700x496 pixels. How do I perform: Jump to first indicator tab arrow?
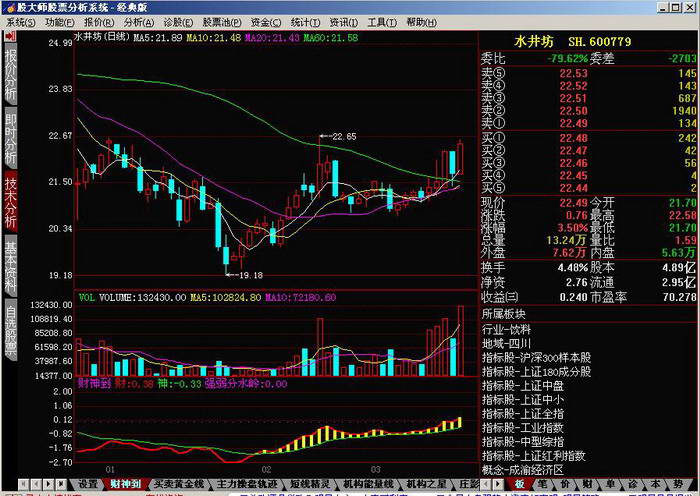pyautogui.click(x=24, y=484)
